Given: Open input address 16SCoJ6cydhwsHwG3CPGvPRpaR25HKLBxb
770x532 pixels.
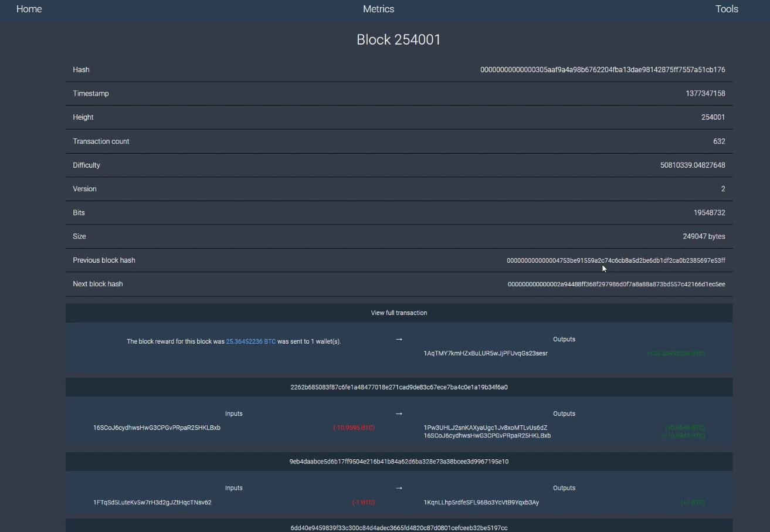Looking at the screenshot, I should coord(157,428).
